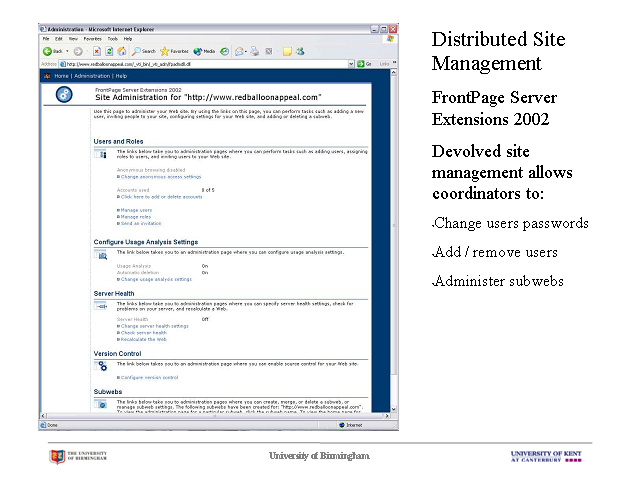Click the Subwebs section heading
Viewport: 640px width, 480px height.
[x=108, y=392]
